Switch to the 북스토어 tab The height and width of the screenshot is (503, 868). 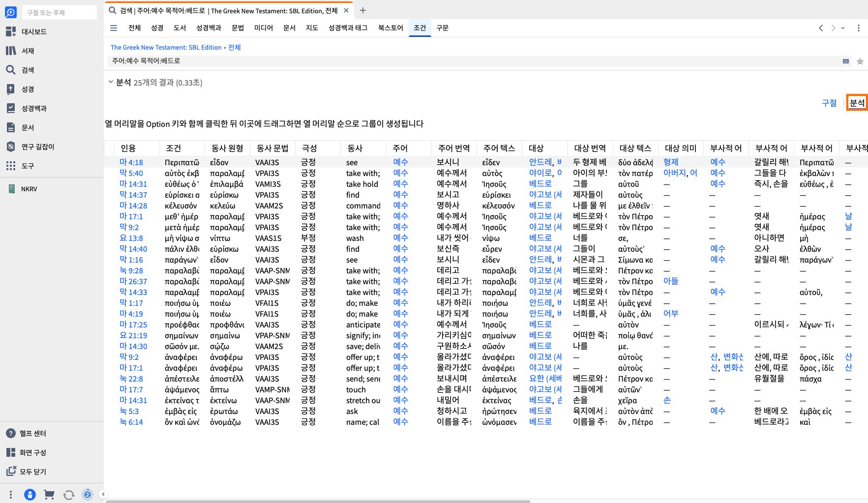pyautogui.click(x=390, y=28)
